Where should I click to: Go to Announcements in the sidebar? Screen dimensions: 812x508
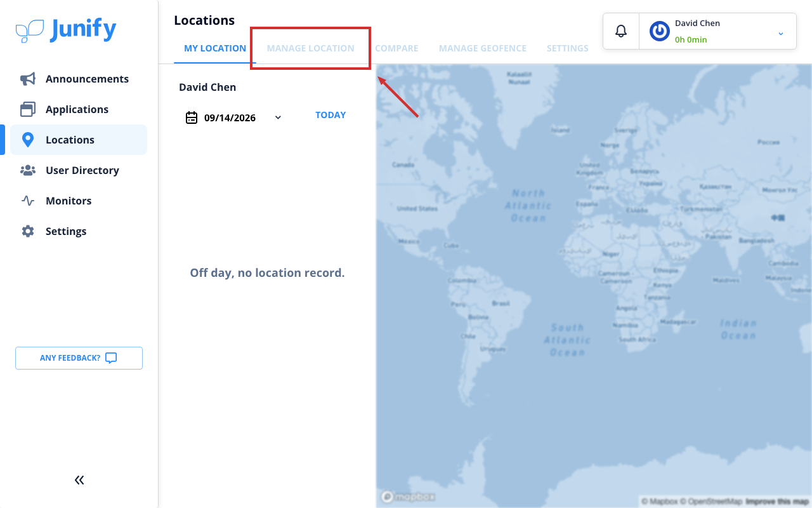pyautogui.click(x=79, y=79)
